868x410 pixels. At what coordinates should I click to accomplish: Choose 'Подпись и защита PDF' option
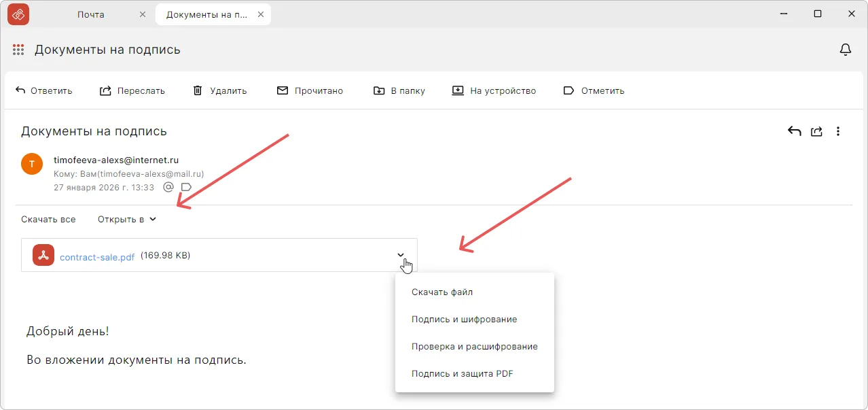[x=462, y=373]
